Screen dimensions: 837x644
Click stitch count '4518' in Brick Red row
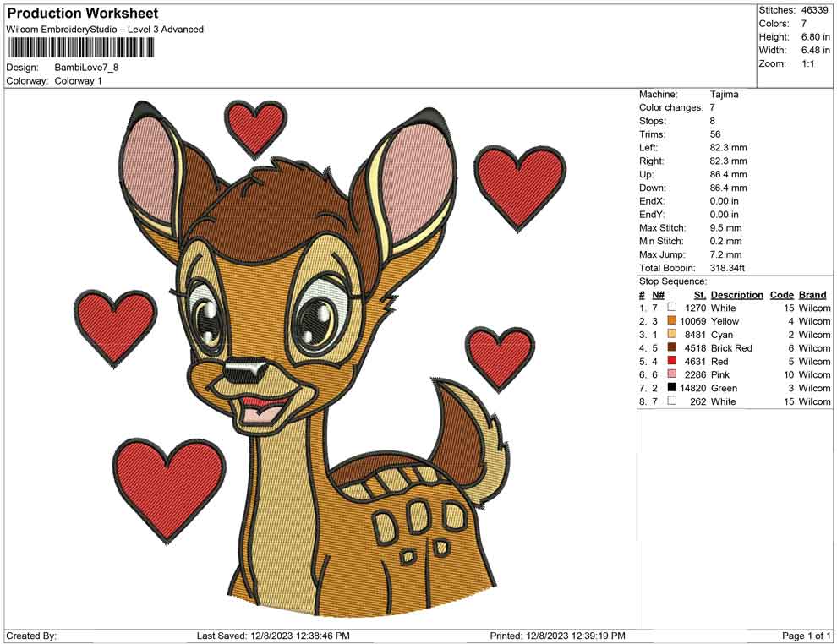[x=695, y=348]
